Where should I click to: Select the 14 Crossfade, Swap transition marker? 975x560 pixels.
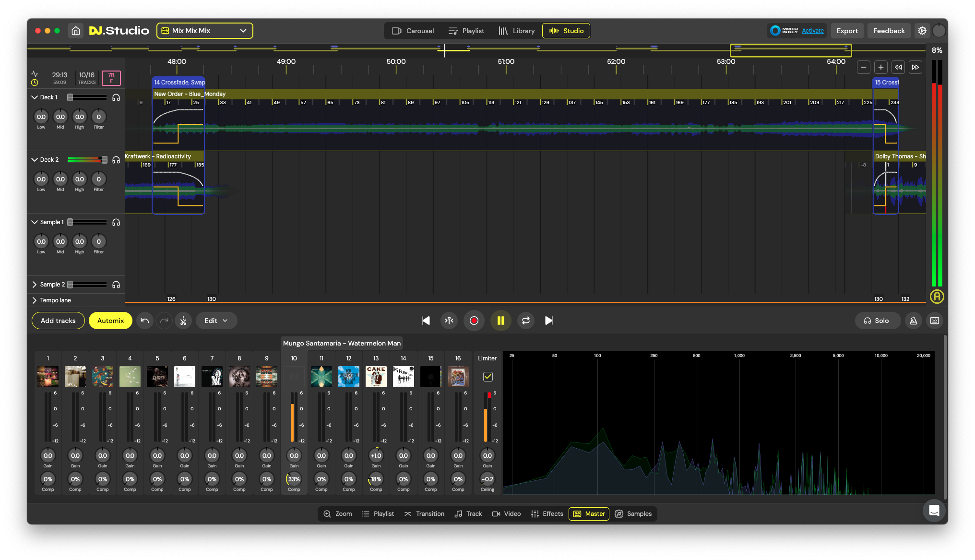(x=179, y=83)
